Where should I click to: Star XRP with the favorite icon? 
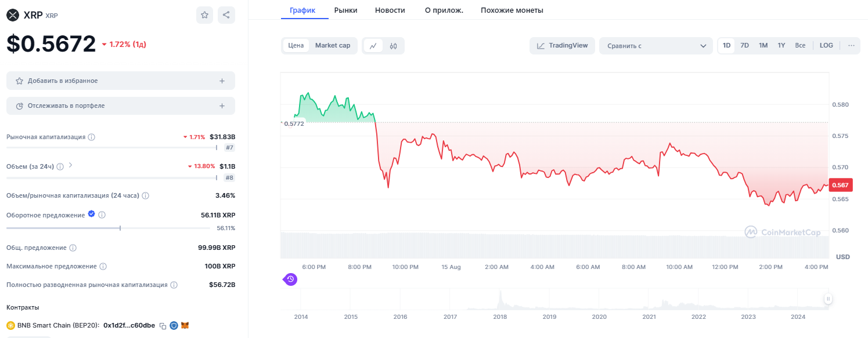coord(204,16)
